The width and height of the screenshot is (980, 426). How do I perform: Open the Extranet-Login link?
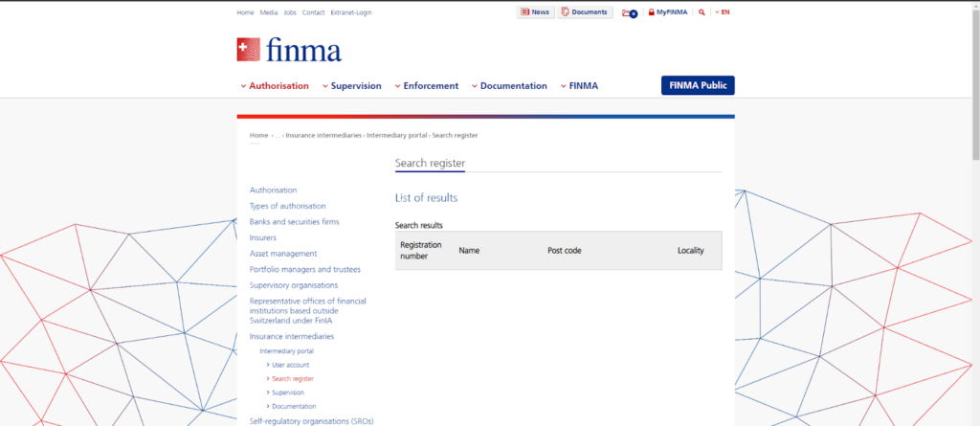coord(351,12)
